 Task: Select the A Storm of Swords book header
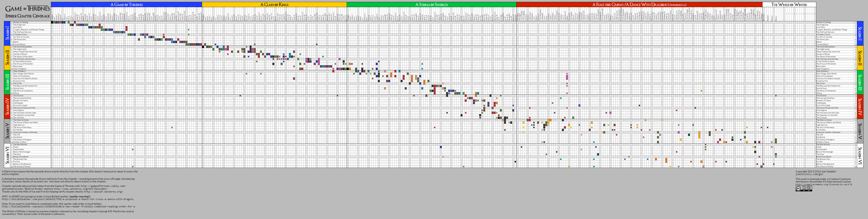(431, 4)
